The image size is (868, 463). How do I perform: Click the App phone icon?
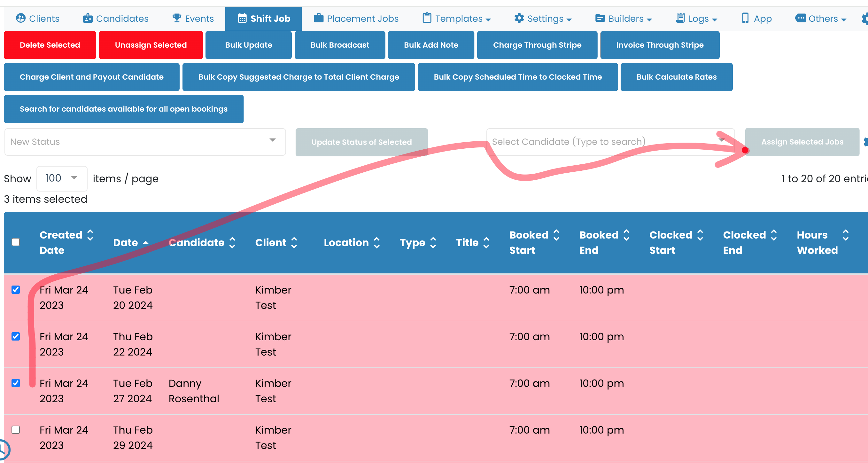(745, 18)
